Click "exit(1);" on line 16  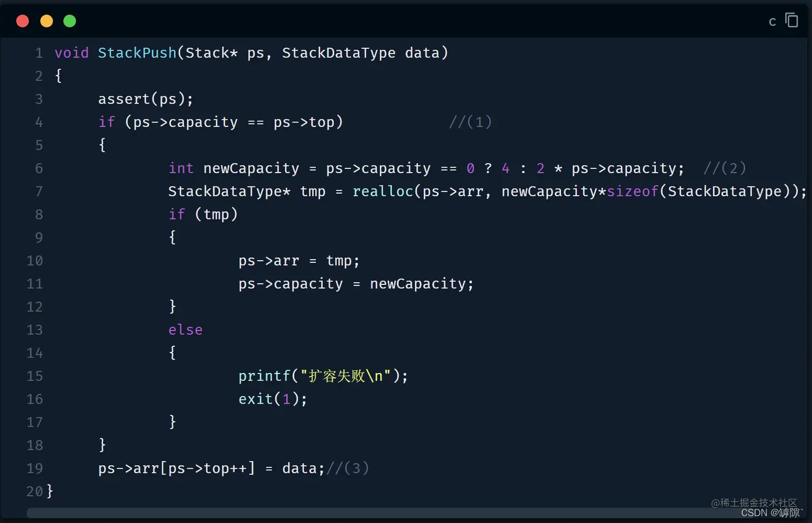point(273,399)
